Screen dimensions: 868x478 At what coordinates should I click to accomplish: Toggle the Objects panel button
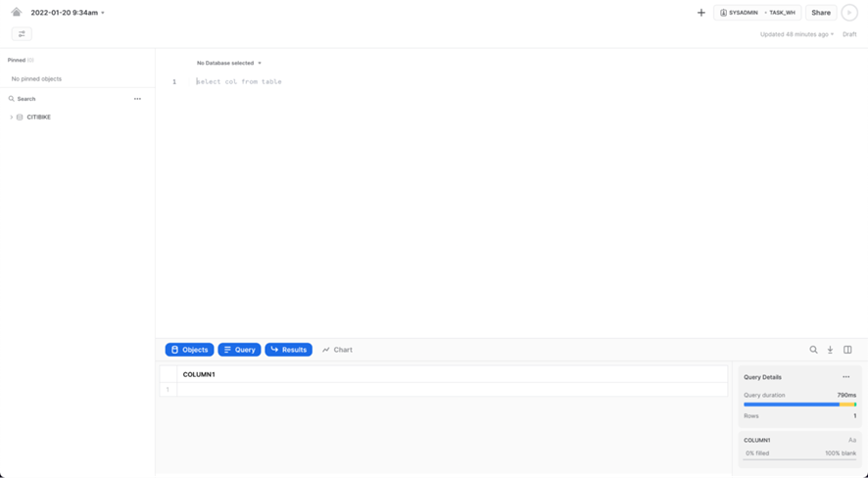click(190, 350)
